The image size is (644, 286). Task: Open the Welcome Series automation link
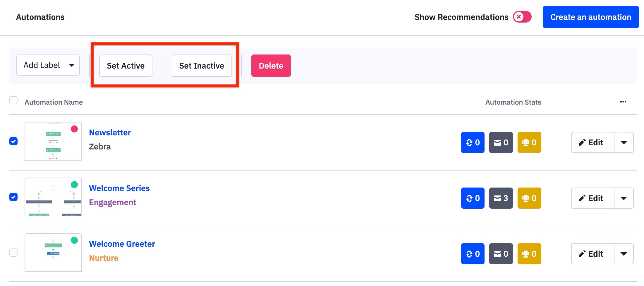(x=119, y=188)
